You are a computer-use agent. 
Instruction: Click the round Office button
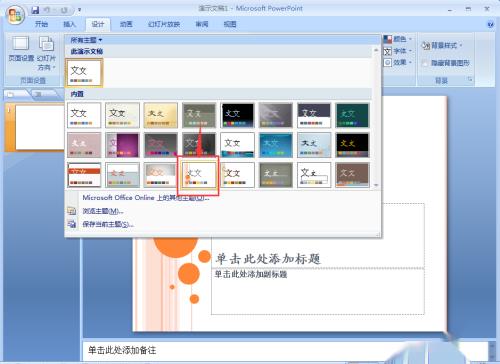[x=15, y=15]
